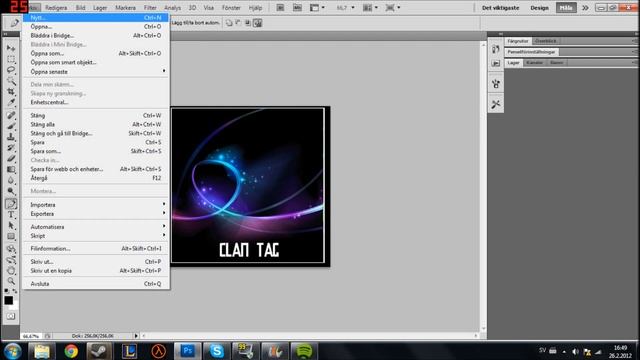
Task: Select the Rectangular Marquee tool
Action: tap(11, 59)
